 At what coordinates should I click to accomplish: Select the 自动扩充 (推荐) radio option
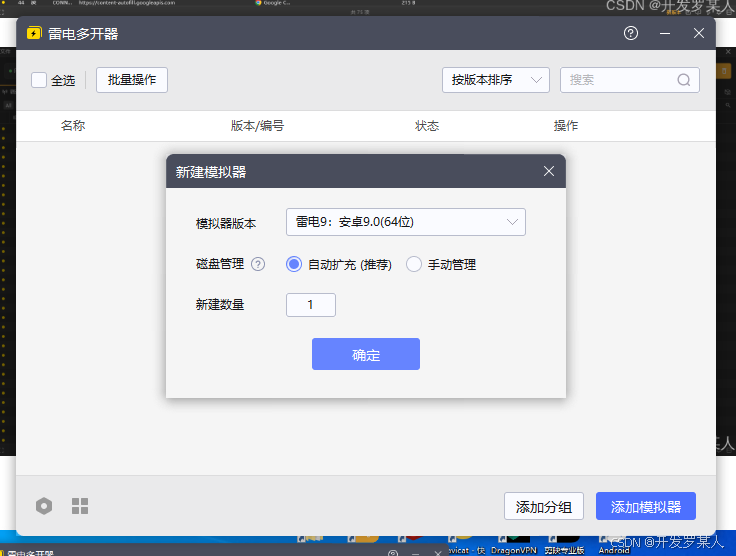click(x=294, y=264)
